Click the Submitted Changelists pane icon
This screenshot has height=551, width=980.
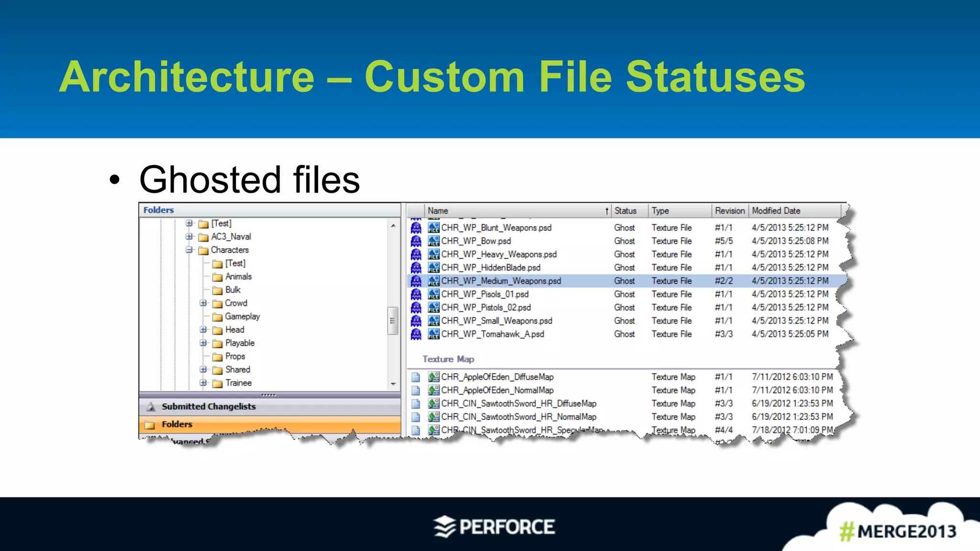(x=151, y=407)
